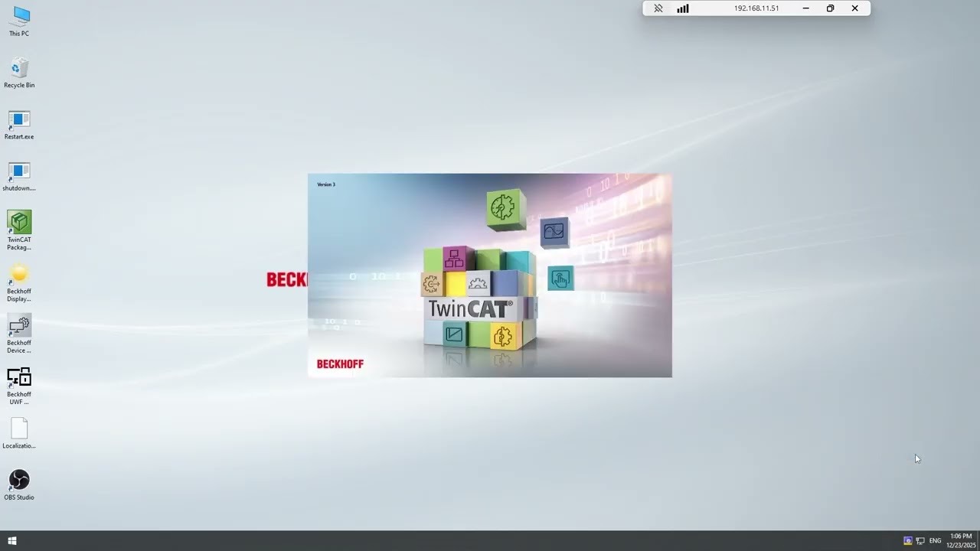980x551 pixels.
Task: Click the 192.168.11.51 connection bar title
Action: coord(756,8)
